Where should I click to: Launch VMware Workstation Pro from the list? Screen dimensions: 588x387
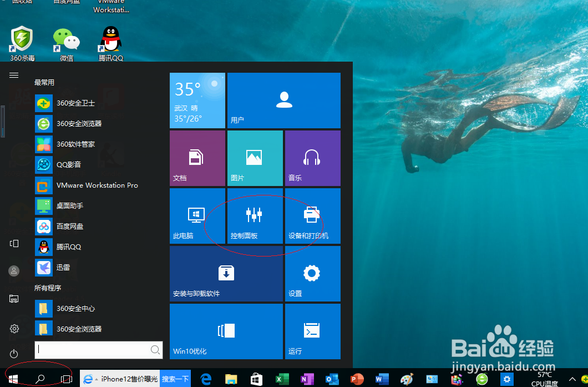(x=98, y=185)
